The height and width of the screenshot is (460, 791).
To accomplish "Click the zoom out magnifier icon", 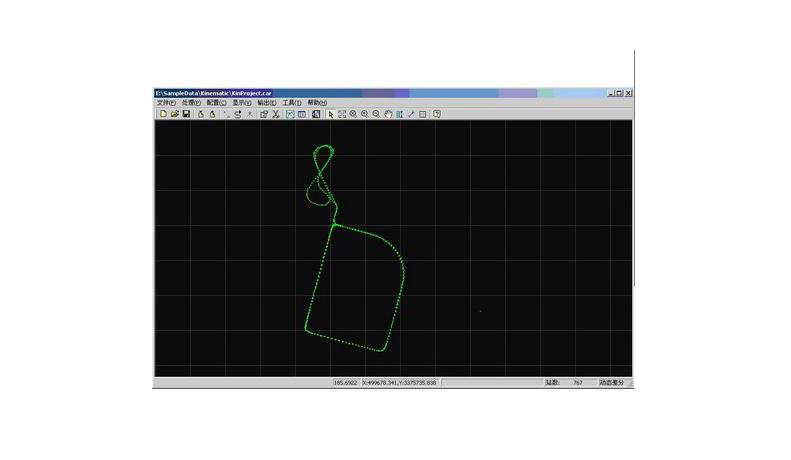I will coord(376,114).
